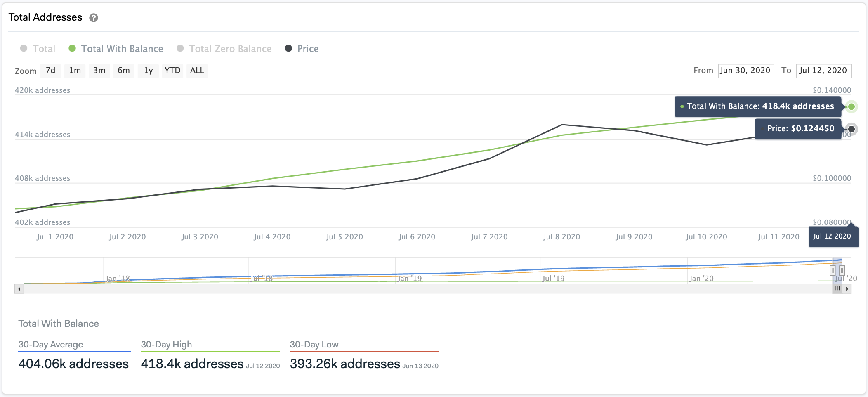Click the 404.06k addresses average value

(x=74, y=364)
